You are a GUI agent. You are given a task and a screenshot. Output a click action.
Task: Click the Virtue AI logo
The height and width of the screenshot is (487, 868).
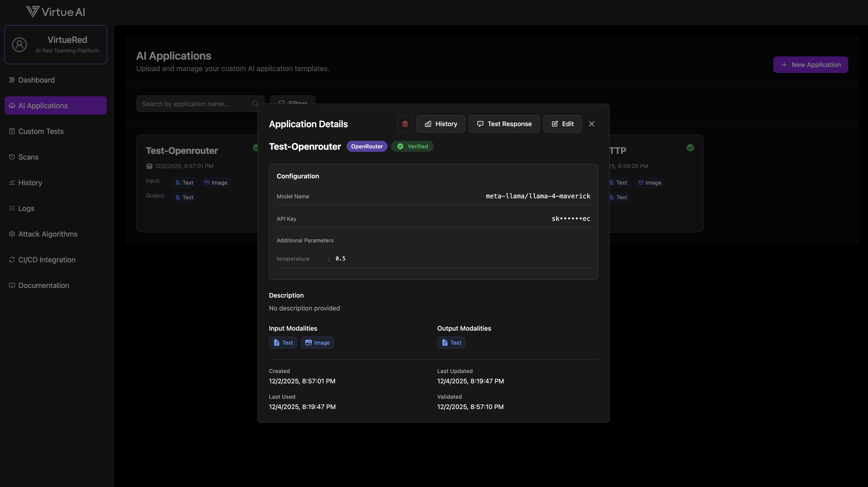[x=55, y=11]
